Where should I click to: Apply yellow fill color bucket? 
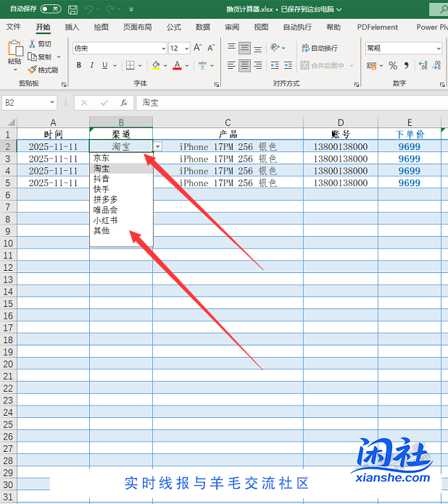(156, 65)
